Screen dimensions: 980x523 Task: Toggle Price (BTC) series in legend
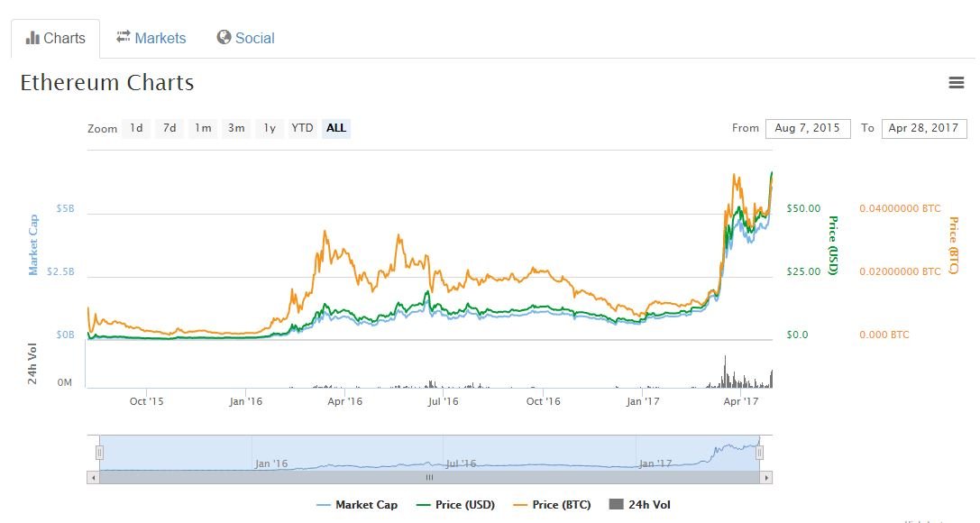pos(551,505)
